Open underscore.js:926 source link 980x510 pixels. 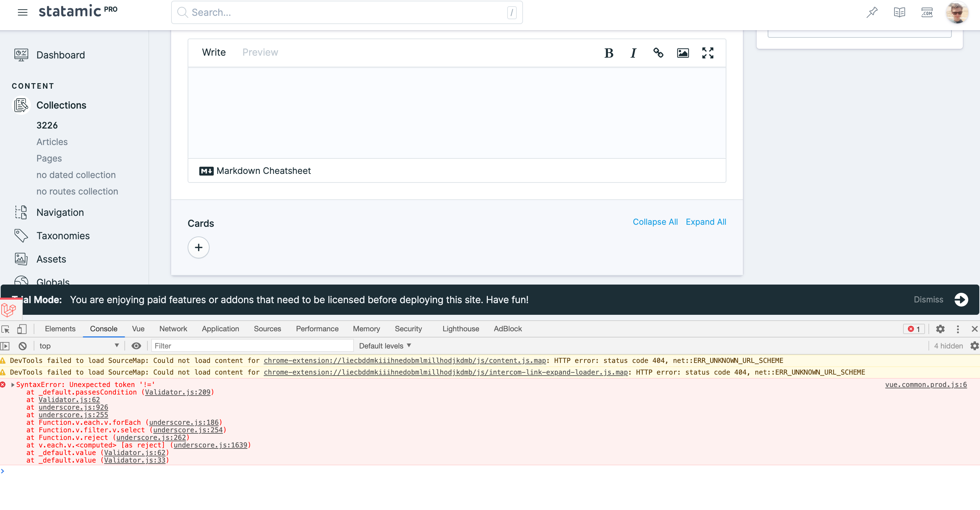(x=73, y=408)
